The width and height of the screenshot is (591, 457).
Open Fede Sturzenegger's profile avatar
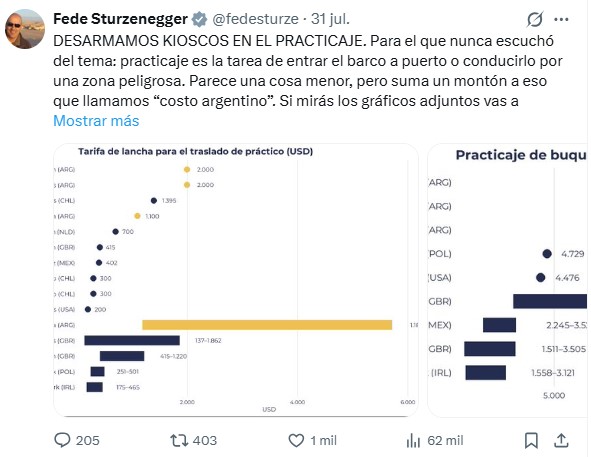25,29
